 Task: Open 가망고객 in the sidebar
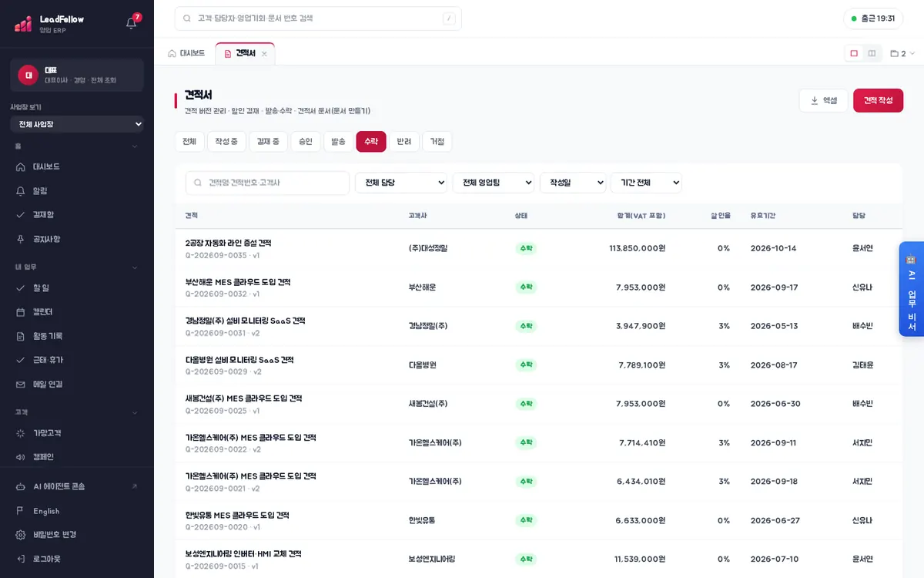77,433
